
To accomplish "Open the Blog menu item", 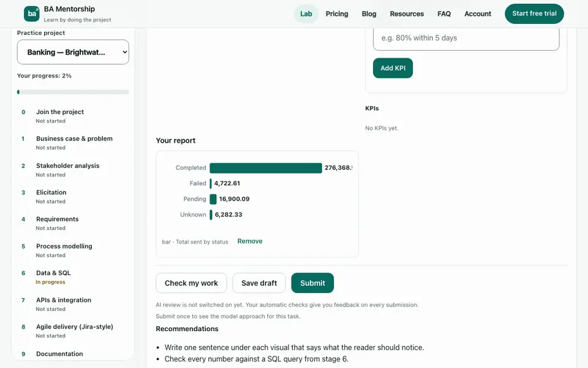I will (x=369, y=14).
